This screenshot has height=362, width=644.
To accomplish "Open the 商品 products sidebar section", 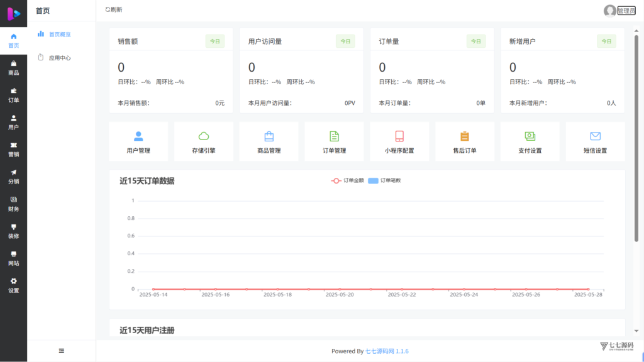I will point(14,68).
